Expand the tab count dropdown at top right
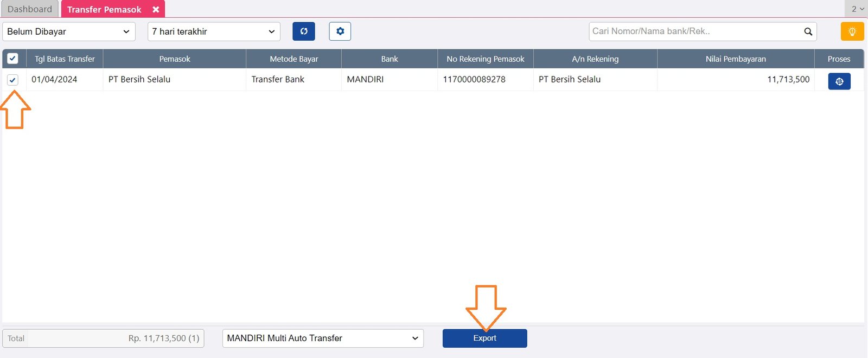The image size is (868, 358). pos(857,9)
